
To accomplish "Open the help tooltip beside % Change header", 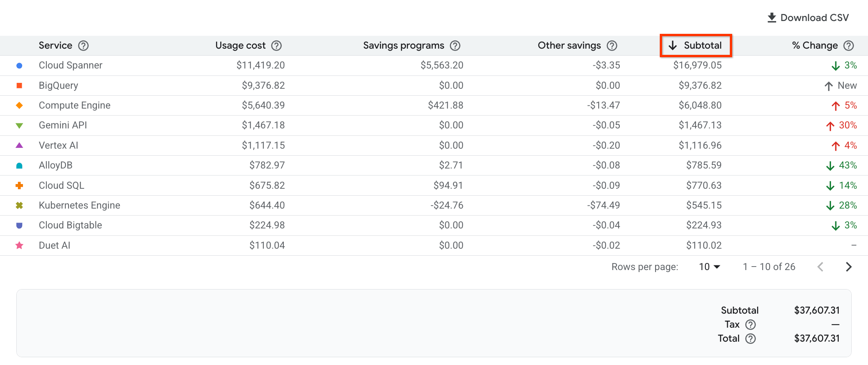I will [x=849, y=46].
